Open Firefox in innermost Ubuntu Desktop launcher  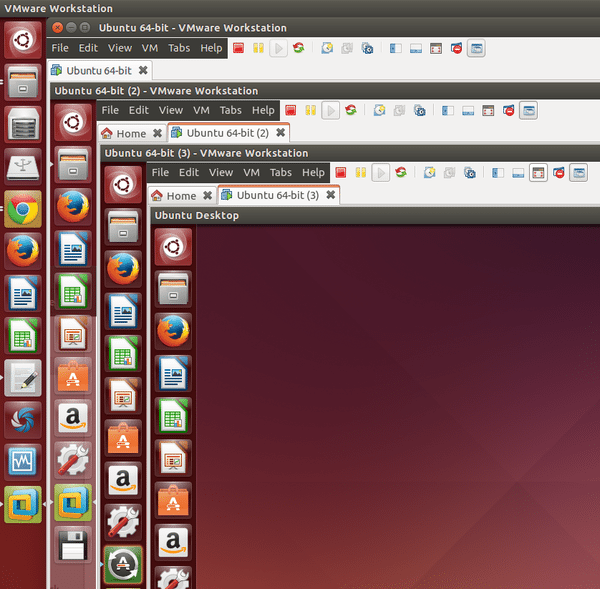173,331
